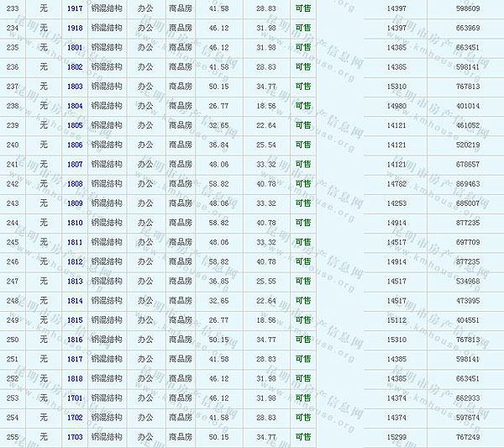Select room 1803 link
Image resolution: width=504 pixels, height=448 pixels.
75,87
